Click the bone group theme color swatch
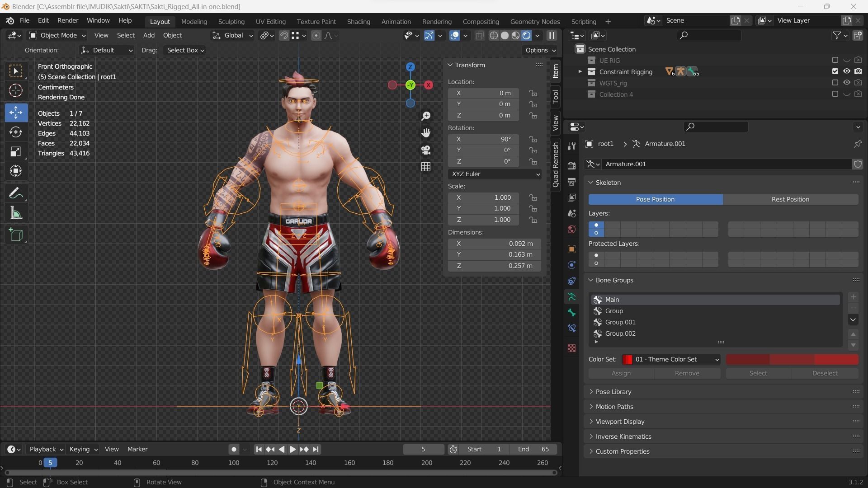Screen dimensions: 868x488 (792, 360)
